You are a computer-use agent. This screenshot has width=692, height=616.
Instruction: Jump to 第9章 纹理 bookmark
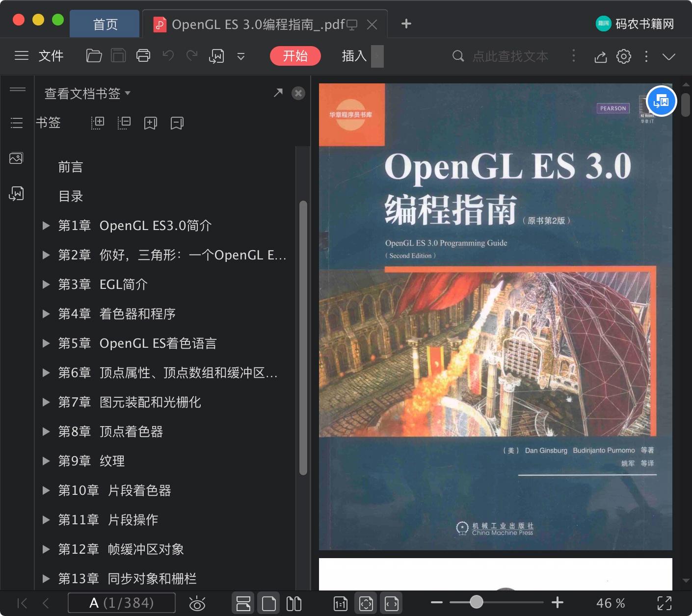coord(91,461)
